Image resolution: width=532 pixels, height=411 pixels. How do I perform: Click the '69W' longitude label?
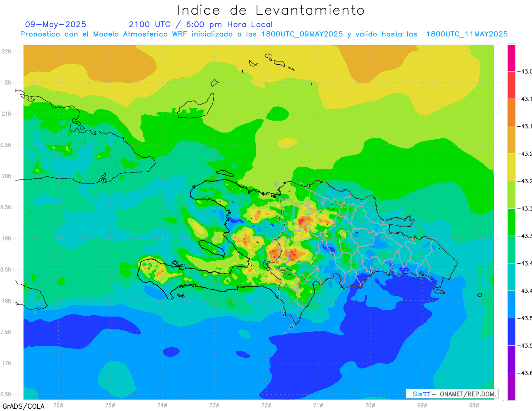(x=422, y=405)
